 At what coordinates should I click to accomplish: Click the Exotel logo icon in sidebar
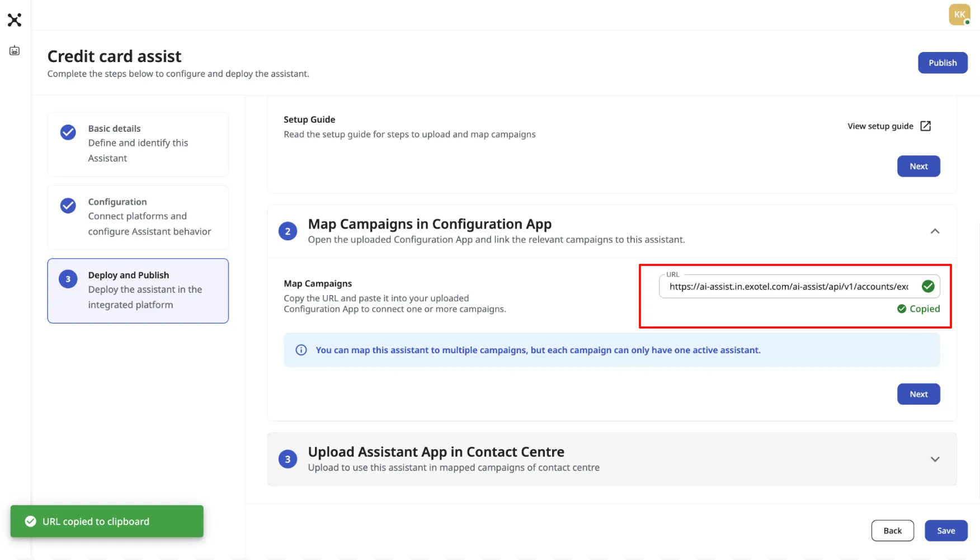15,20
